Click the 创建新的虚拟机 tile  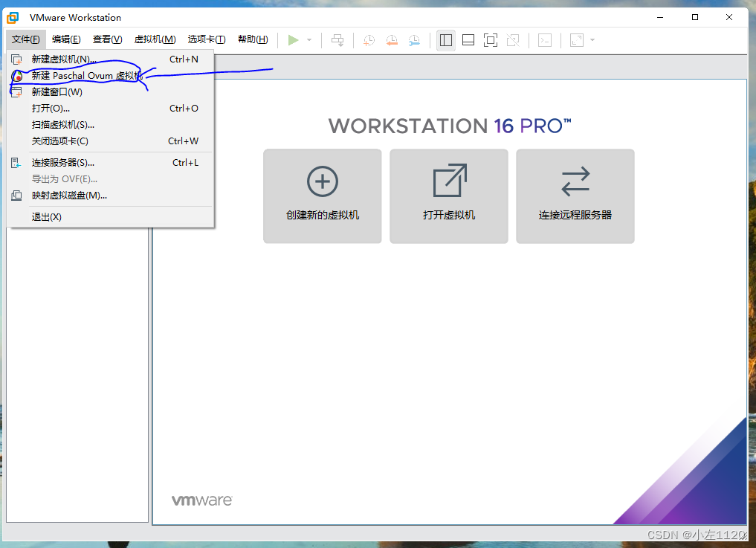click(x=323, y=196)
